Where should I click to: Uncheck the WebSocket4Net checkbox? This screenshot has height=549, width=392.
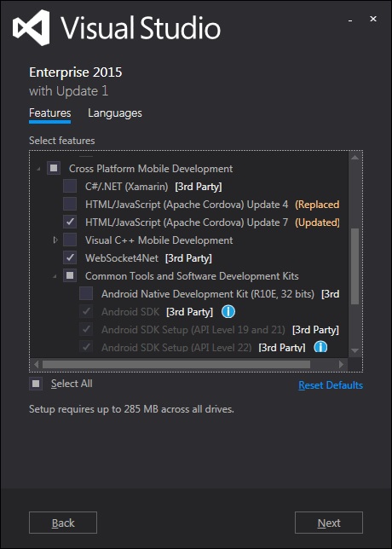point(70,258)
